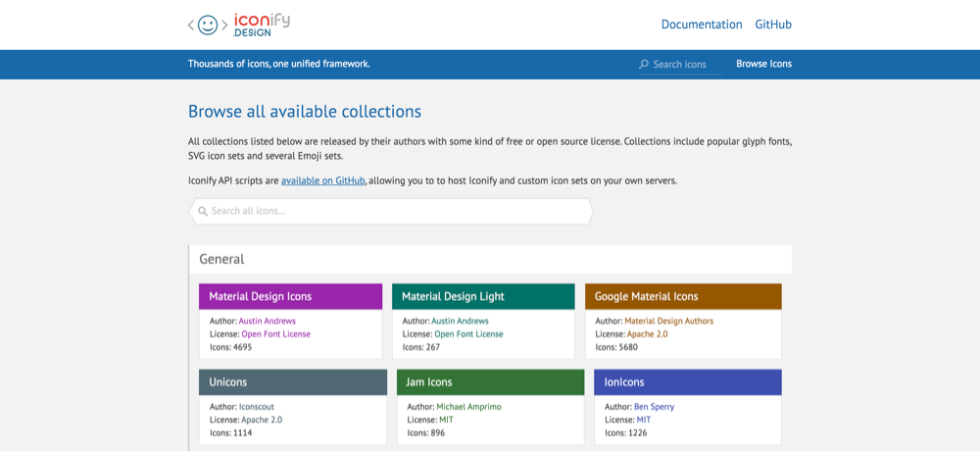Click MIT license in Jam Icons card
Image resolution: width=980 pixels, height=452 pixels.
[446, 420]
